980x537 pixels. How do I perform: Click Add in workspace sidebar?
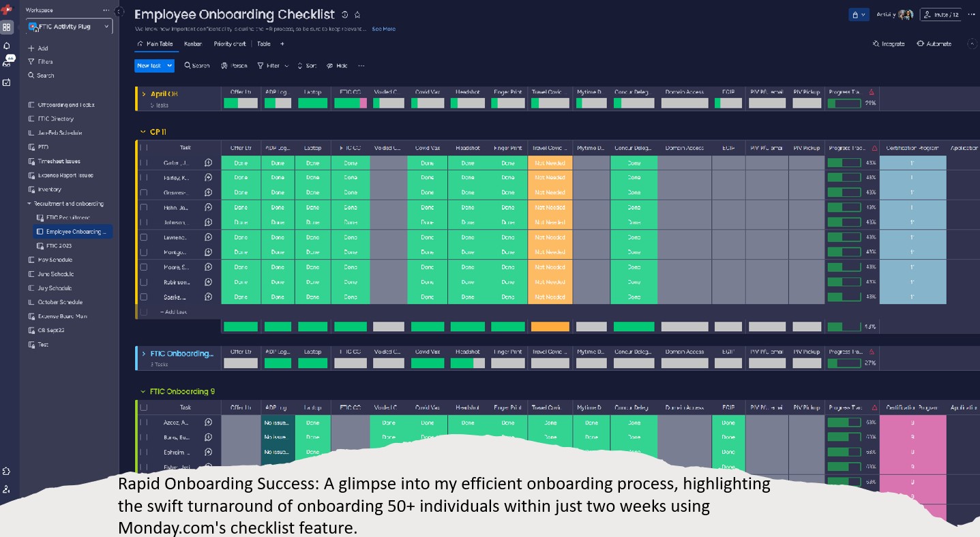38,48
